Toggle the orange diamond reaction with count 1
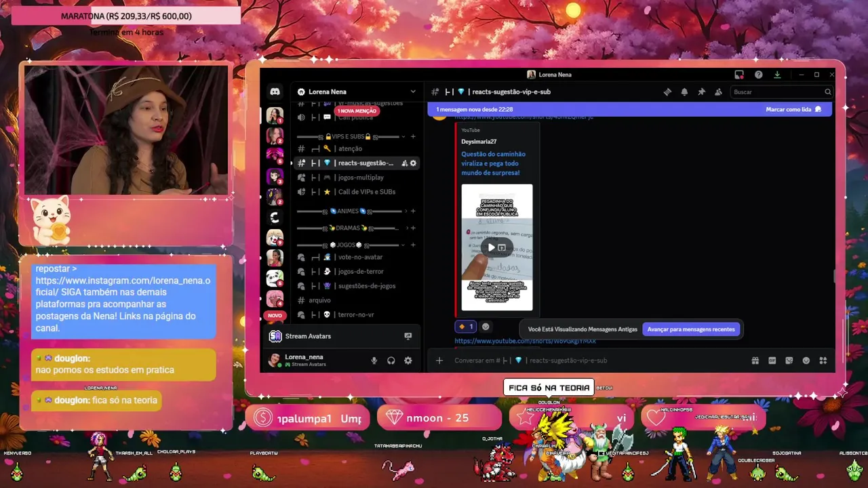 click(x=466, y=327)
